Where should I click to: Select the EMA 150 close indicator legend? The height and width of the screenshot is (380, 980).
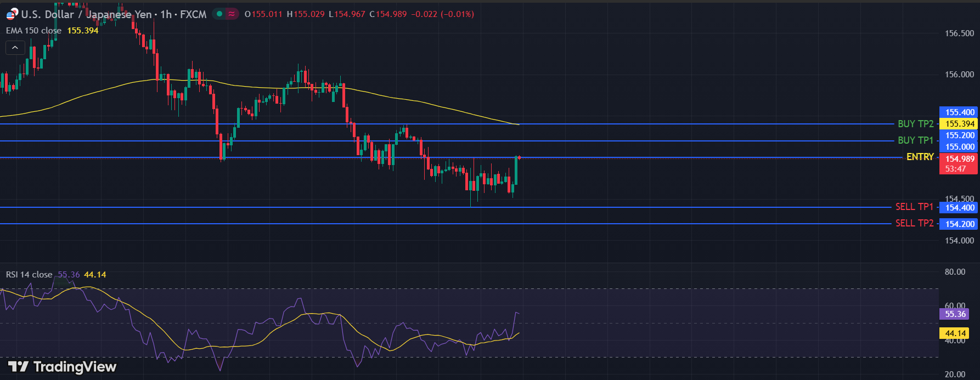coord(33,31)
